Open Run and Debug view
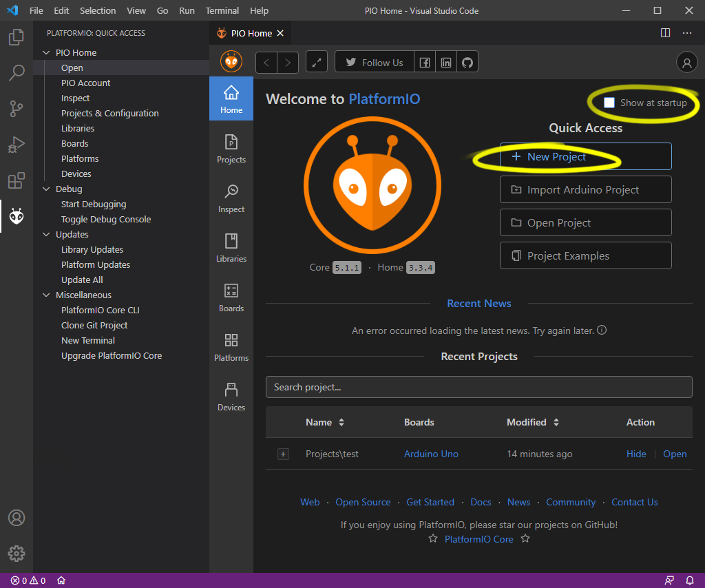 point(17,145)
